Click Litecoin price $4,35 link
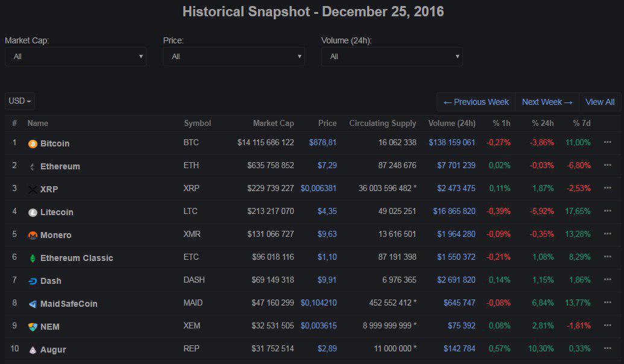The width and height of the screenshot is (624, 364). click(x=327, y=212)
